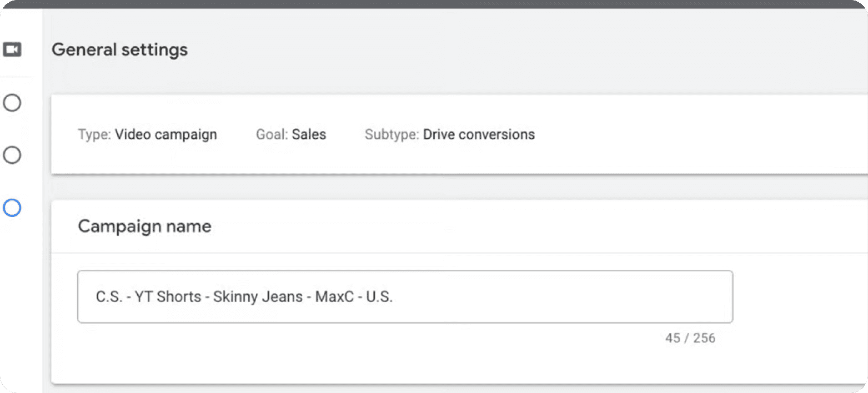Click the 'Sales' goal value
Image resolution: width=868 pixels, height=393 pixels.
tap(309, 135)
